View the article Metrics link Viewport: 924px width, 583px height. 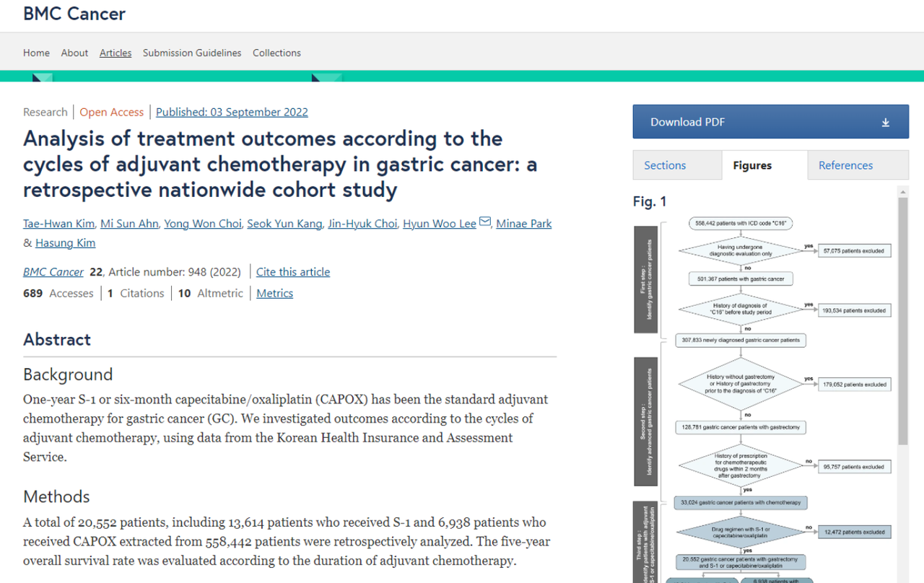[274, 293]
